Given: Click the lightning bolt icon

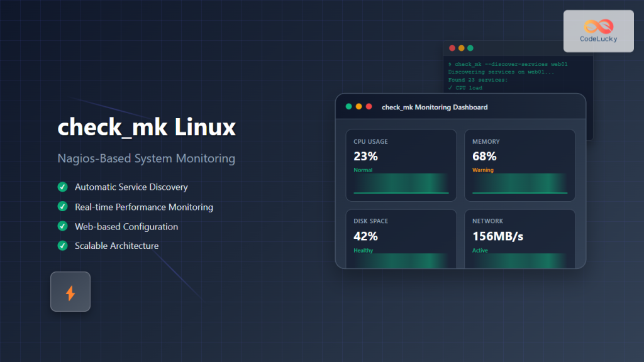Looking at the screenshot, I should pos(70,292).
